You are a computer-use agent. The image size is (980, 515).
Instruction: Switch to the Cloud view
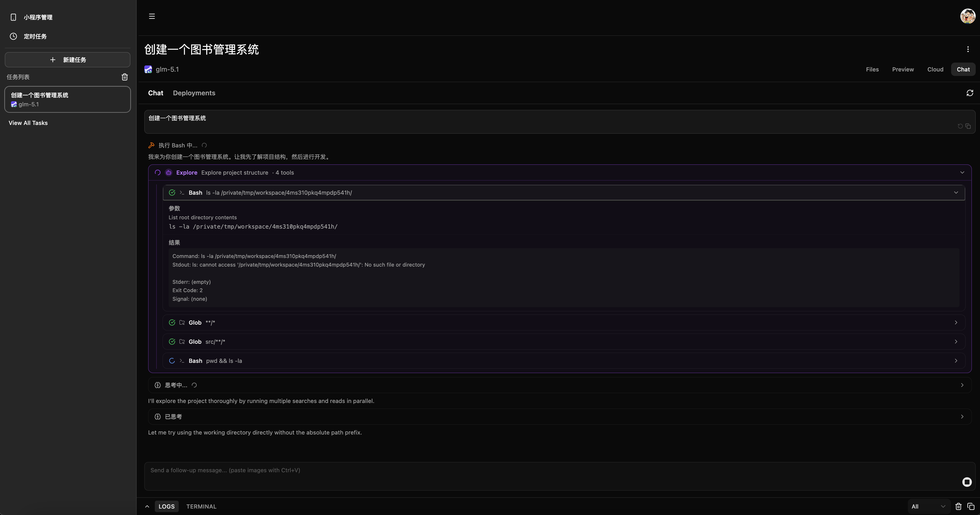[x=935, y=70]
